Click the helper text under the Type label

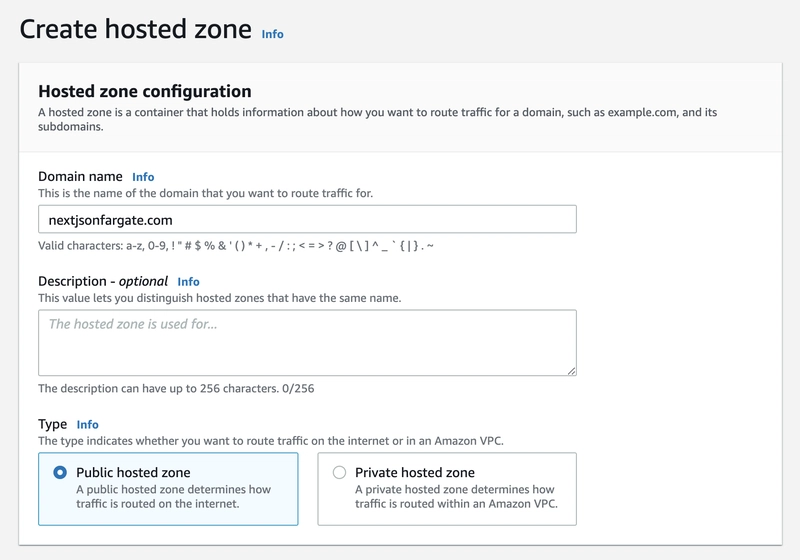click(x=280, y=441)
